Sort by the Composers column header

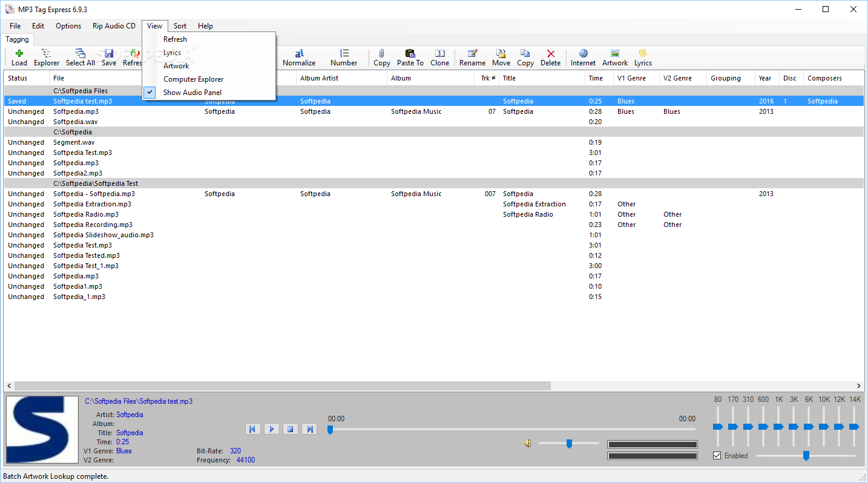833,78
